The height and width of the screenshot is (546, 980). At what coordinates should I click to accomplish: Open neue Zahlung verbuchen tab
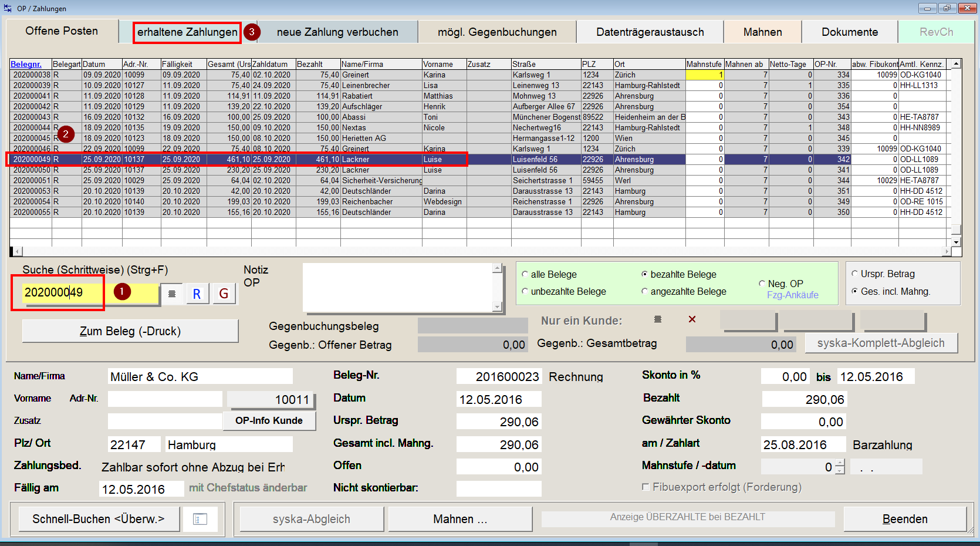(337, 32)
